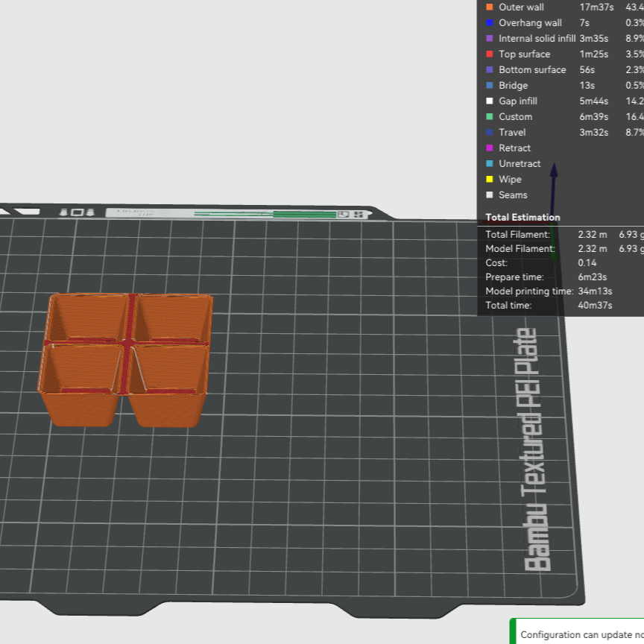The width and height of the screenshot is (644, 644).
Task: Toggle the yellow Wipe swatch
Action: [489, 179]
